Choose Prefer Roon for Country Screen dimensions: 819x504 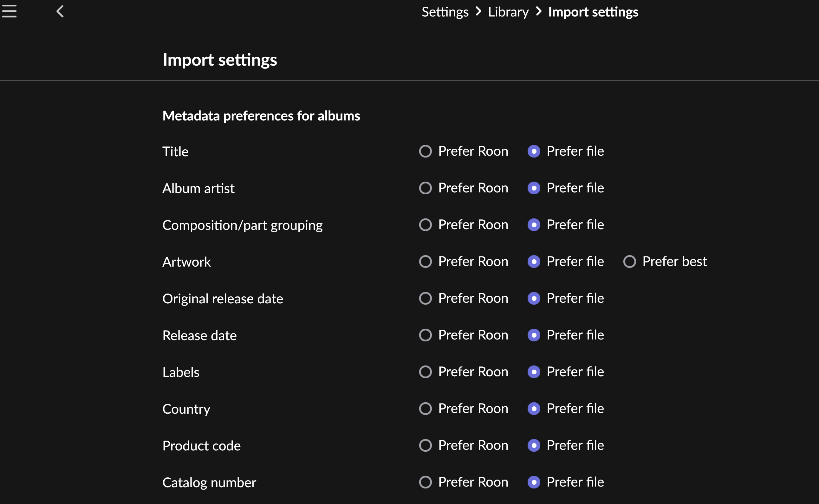click(425, 409)
